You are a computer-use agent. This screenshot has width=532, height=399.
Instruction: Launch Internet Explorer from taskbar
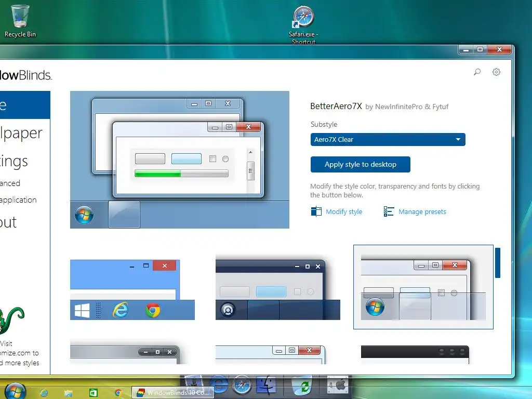[44, 393]
